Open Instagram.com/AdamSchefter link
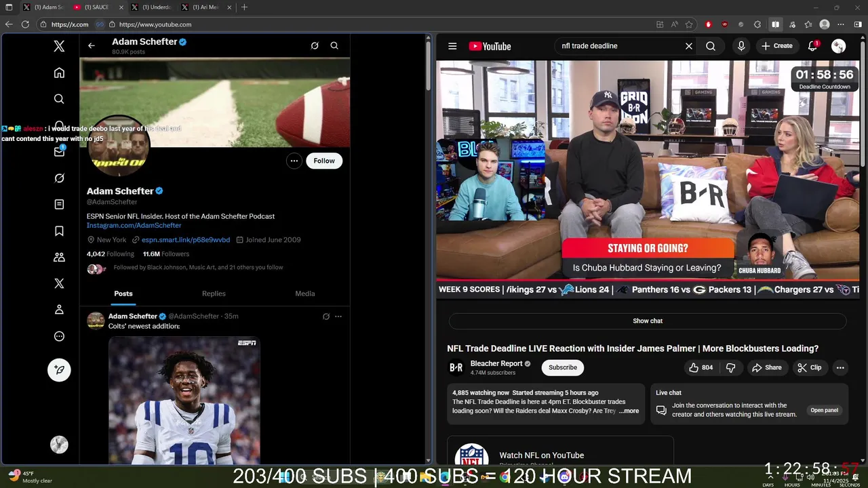The image size is (868, 488). (x=134, y=225)
